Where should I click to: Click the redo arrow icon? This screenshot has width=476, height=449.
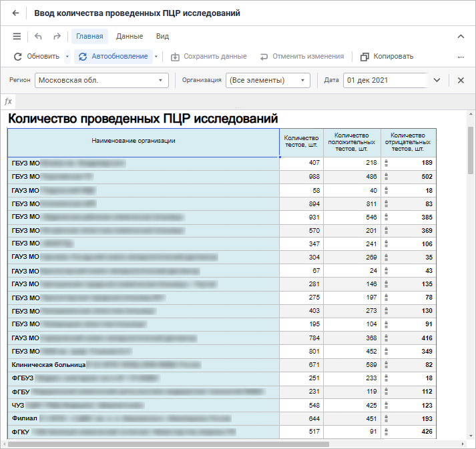coord(57,37)
